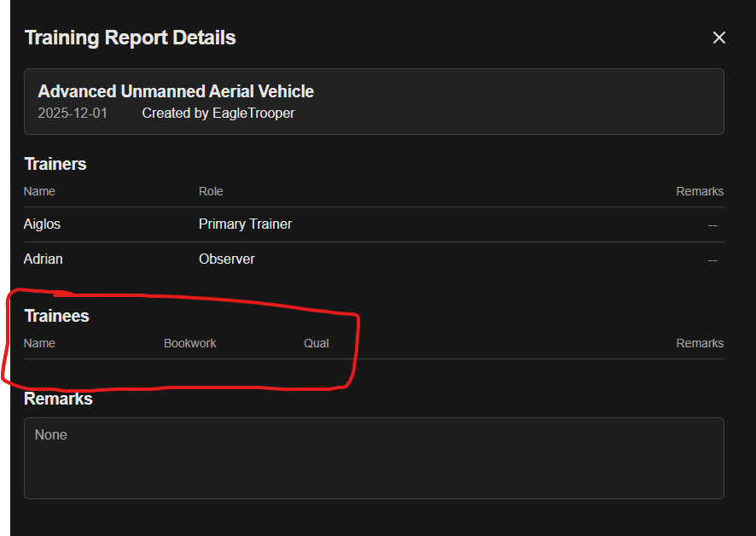Select the Adrian trainer row
Screen dimensions: 756x536
point(44,259)
